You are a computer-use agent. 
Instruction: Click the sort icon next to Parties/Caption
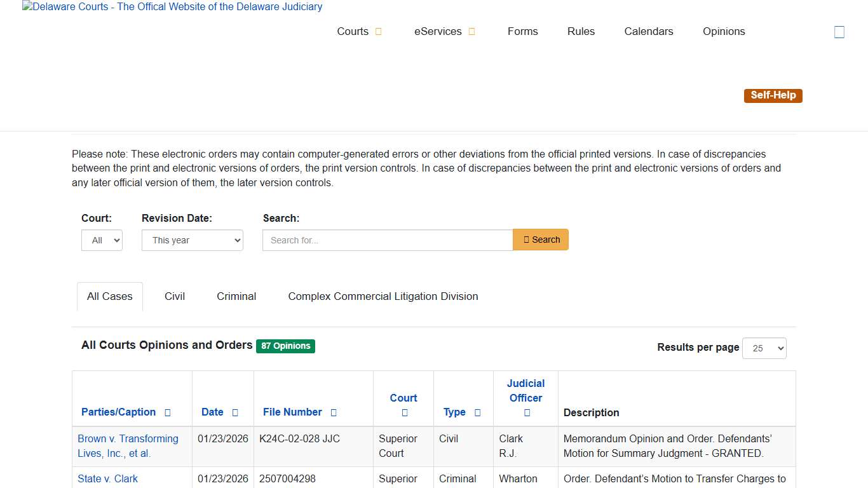point(168,412)
